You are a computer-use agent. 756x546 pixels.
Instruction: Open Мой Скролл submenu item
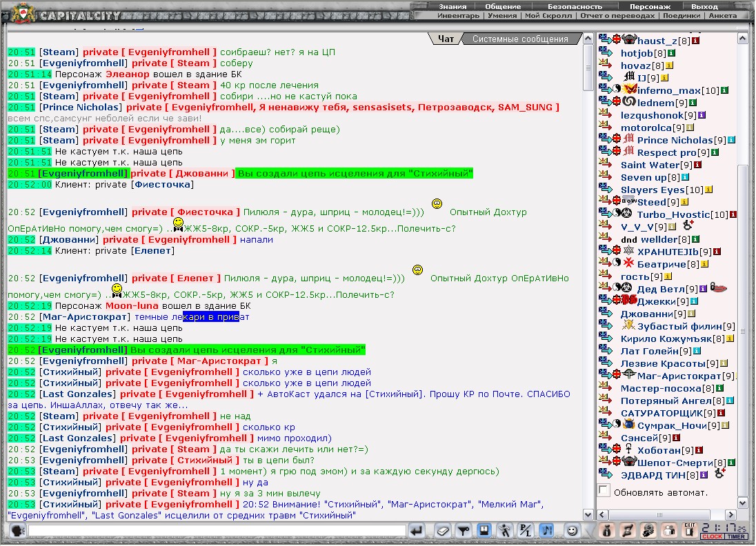[x=548, y=15]
